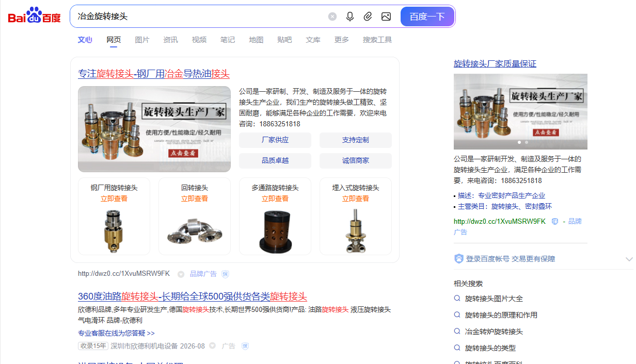Expand the chevron beside 登录百度帐号 row
Viewport: 636px width, 364px height.
pos(629,259)
